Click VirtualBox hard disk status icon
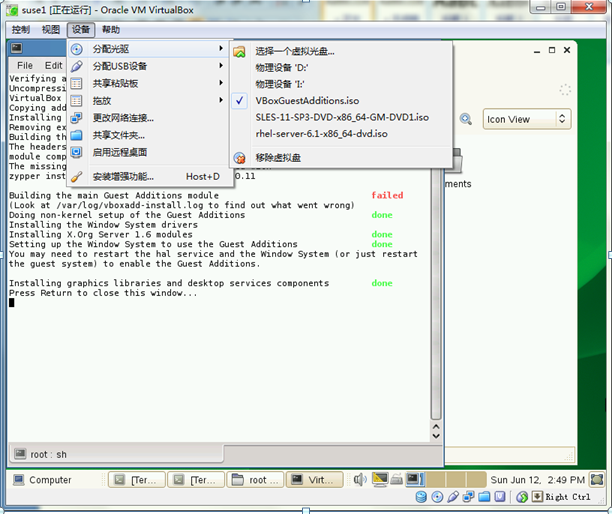612x514 pixels. pyautogui.click(x=421, y=497)
